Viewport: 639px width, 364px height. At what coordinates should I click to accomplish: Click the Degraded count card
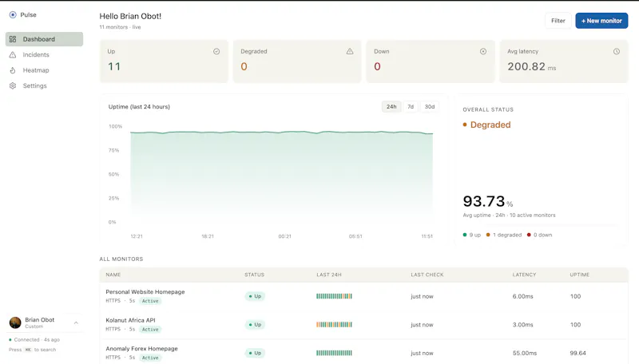coord(297,61)
